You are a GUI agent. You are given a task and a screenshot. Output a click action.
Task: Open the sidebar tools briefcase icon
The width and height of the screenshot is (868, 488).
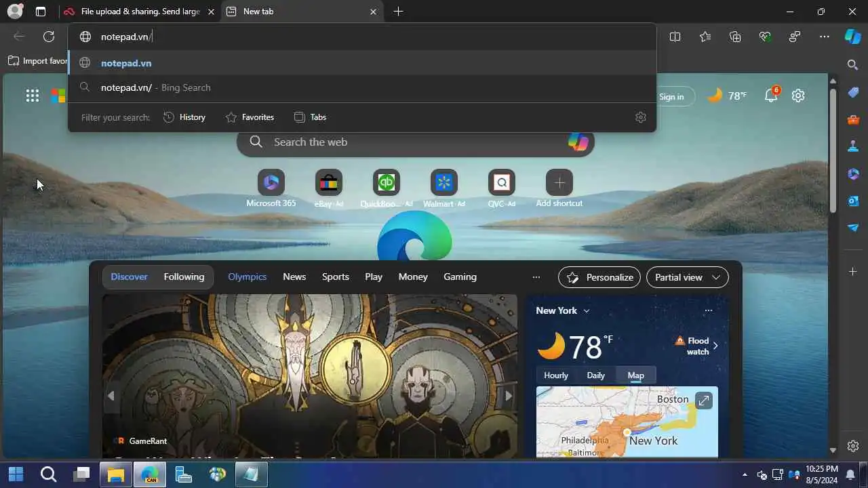[x=853, y=119]
